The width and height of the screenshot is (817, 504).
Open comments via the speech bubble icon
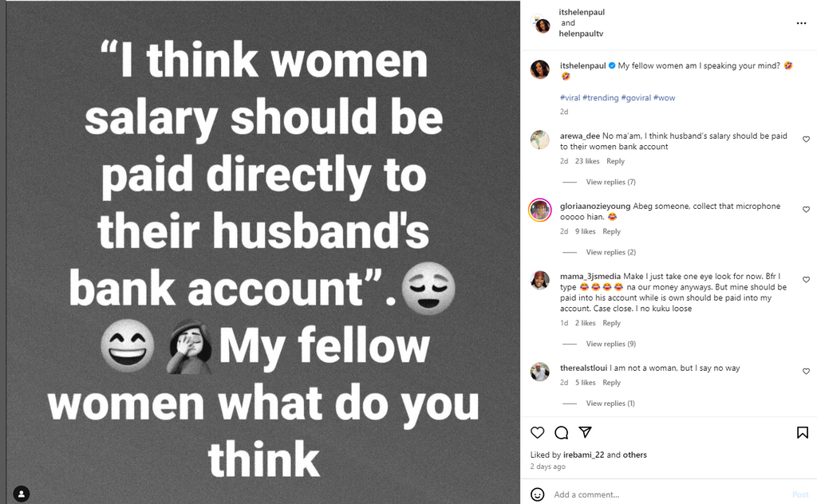tap(562, 432)
